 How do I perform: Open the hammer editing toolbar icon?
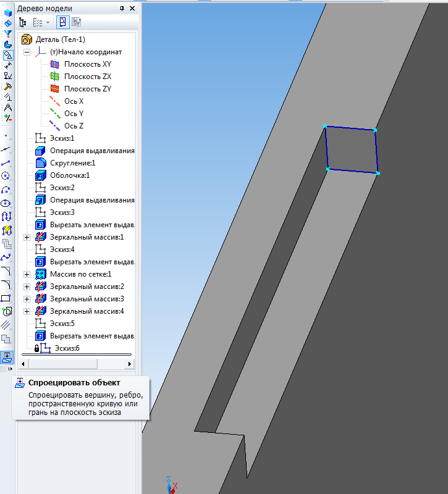(7, 86)
